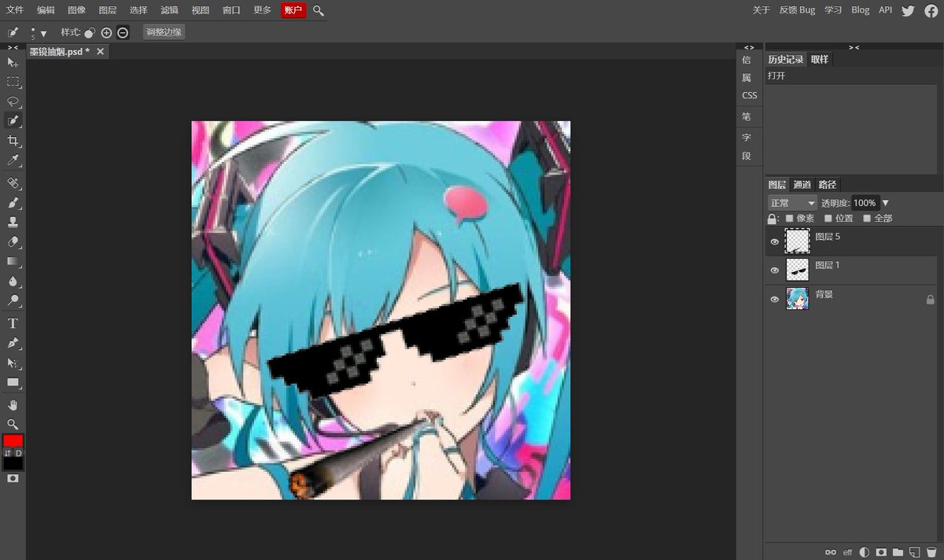Open the 反馈 Bug link
Image resolution: width=944 pixels, height=560 pixels.
797,10
